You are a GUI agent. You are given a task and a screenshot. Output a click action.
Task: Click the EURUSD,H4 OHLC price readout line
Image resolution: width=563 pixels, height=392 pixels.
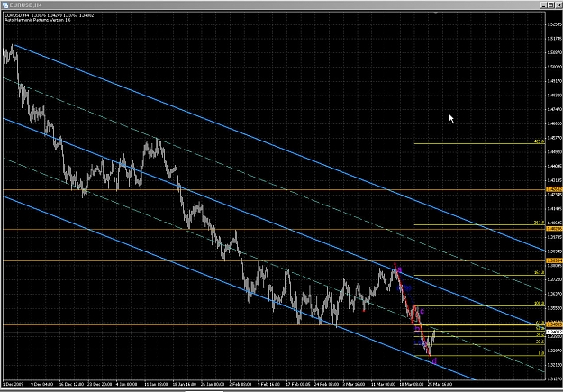point(50,15)
